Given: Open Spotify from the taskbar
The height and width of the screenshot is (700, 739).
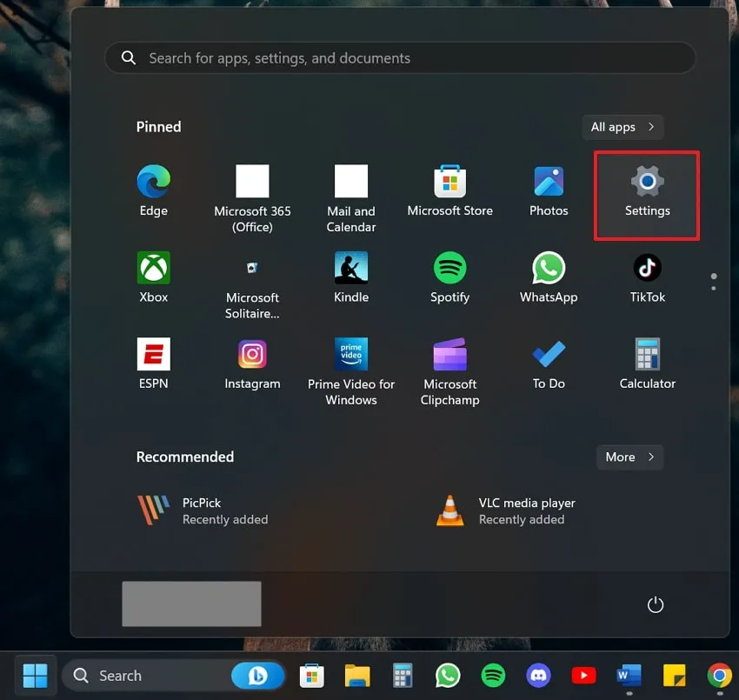Looking at the screenshot, I should tap(493, 675).
